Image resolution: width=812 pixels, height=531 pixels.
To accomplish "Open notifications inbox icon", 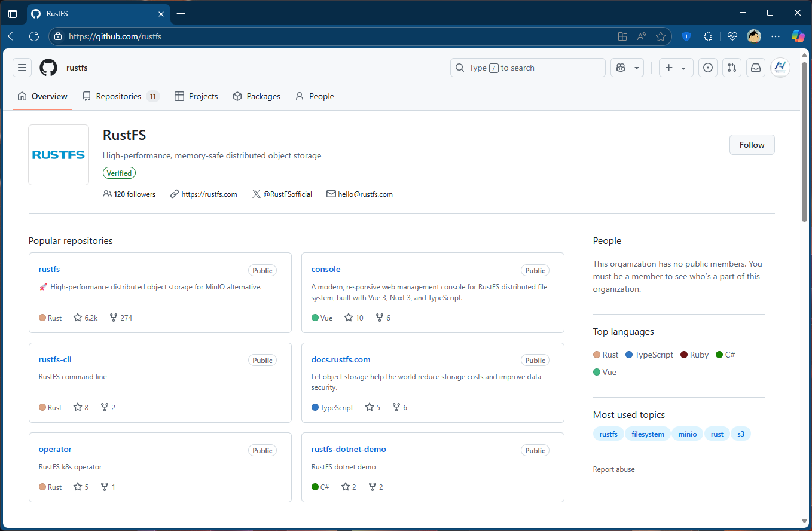I will (756, 68).
